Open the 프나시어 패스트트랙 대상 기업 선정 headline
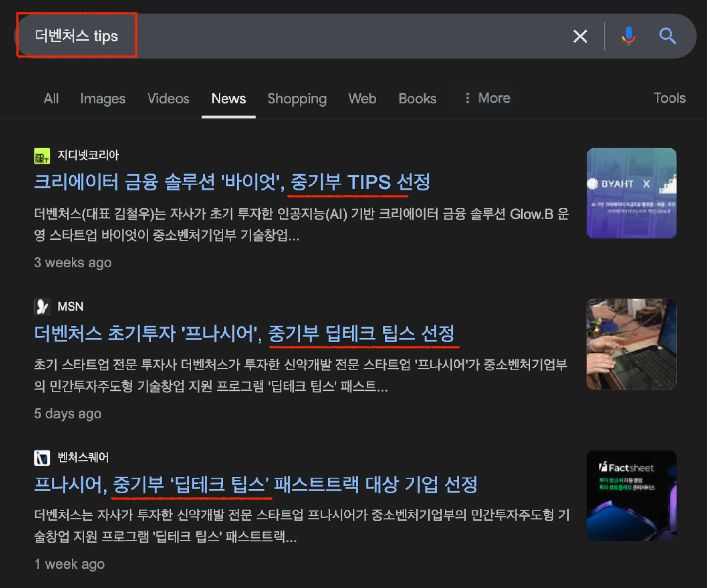 256,484
